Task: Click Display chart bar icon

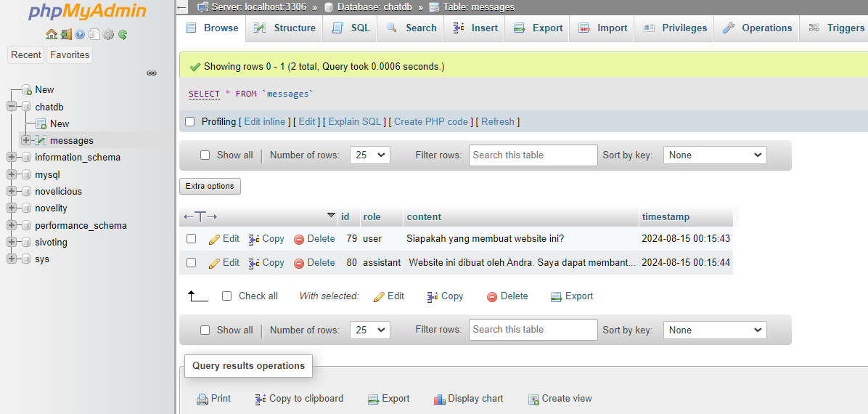Action: click(440, 399)
